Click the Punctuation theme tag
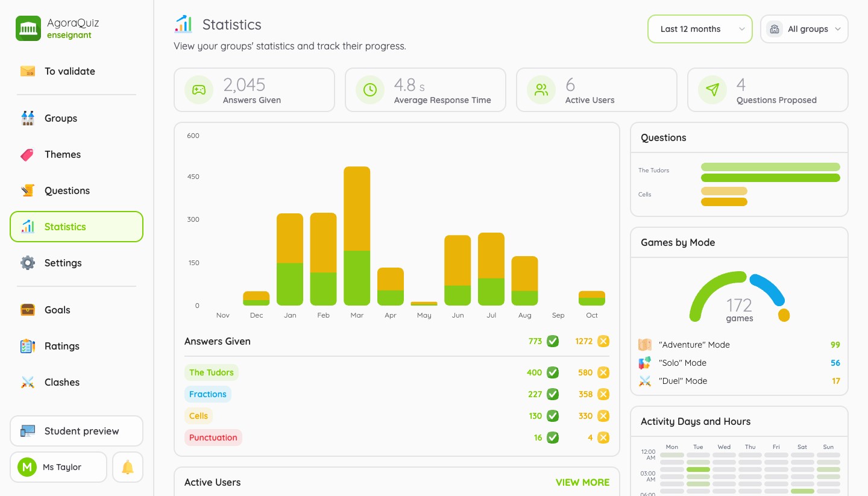The width and height of the screenshot is (868, 496). 213,438
